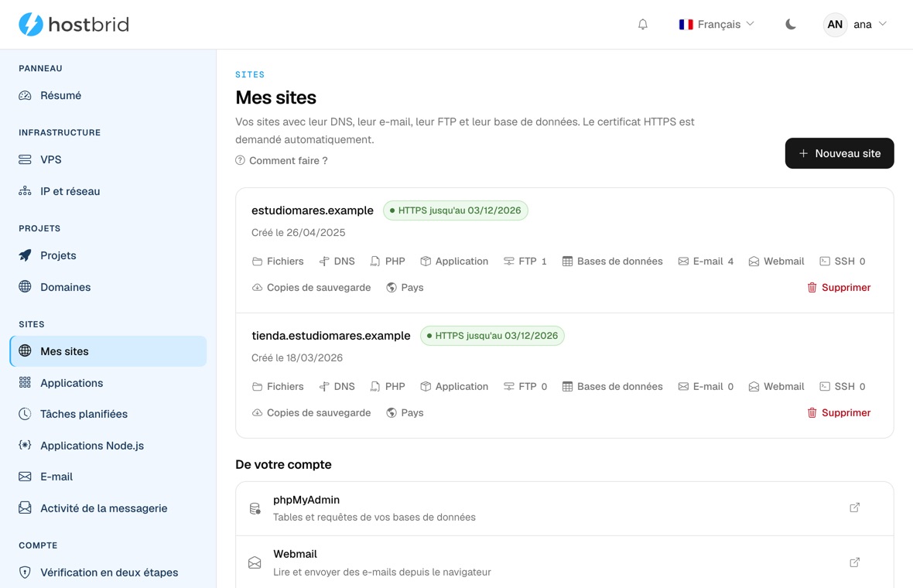Open the Français language dropdown

click(x=716, y=25)
